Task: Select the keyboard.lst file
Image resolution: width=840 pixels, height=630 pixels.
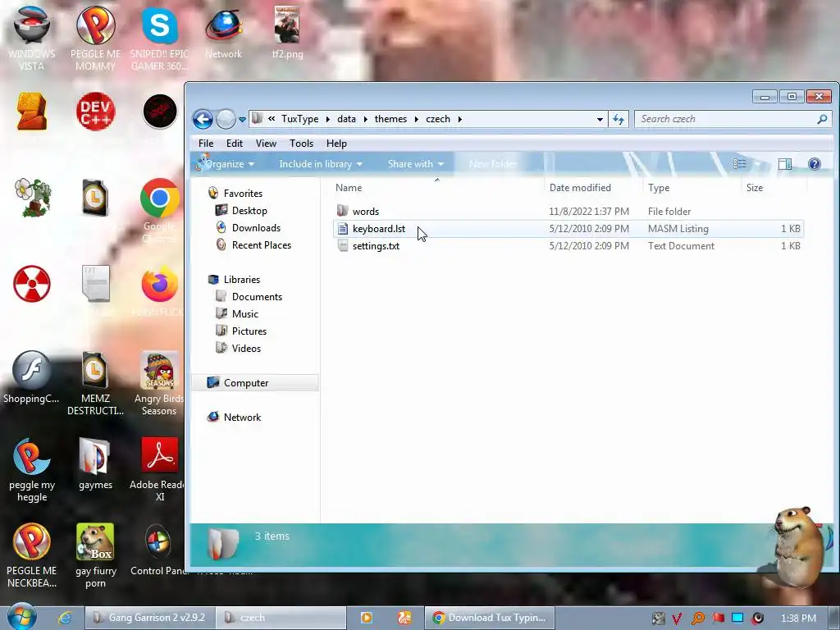Action: [568, 229]
